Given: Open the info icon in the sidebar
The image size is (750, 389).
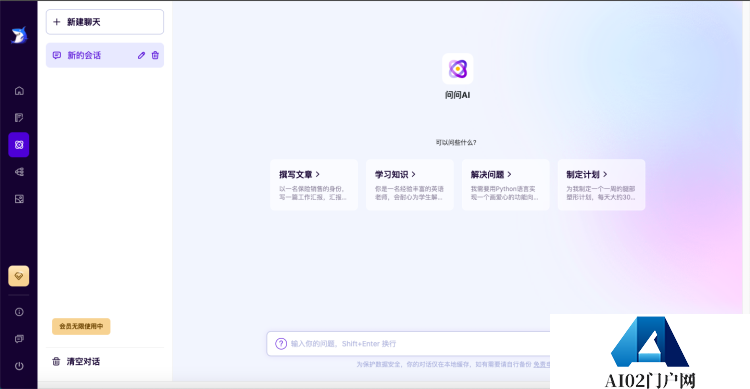Looking at the screenshot, I should click(19, 312).
